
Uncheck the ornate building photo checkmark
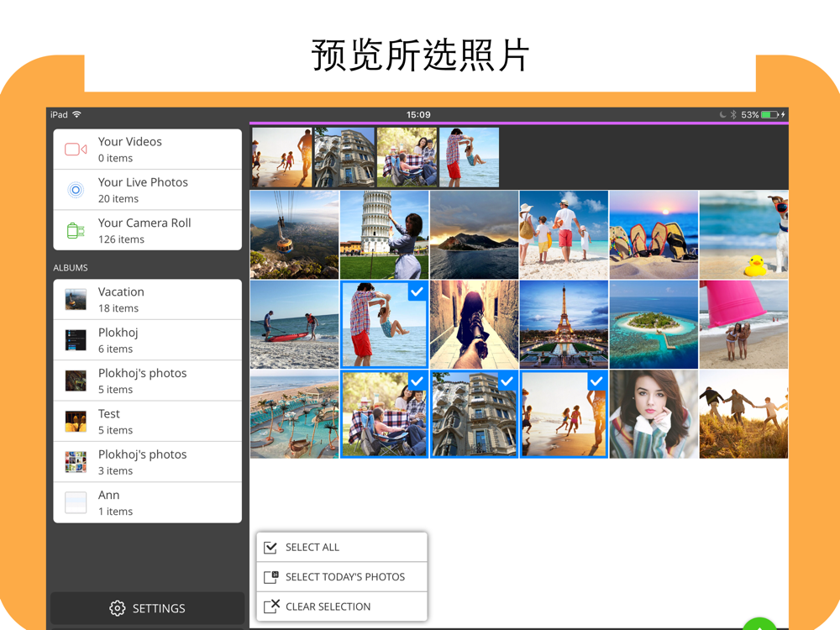pyautogui.click(x=507, y=381)
